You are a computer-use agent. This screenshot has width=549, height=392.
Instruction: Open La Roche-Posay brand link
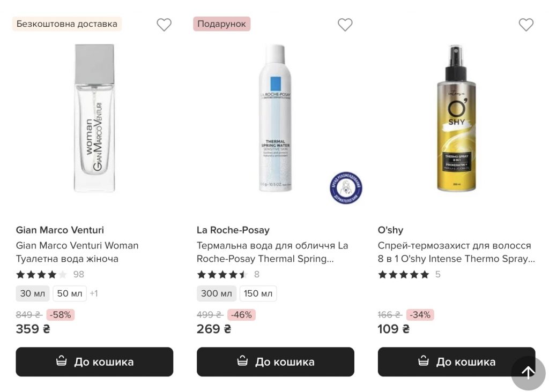click(233, 230)
